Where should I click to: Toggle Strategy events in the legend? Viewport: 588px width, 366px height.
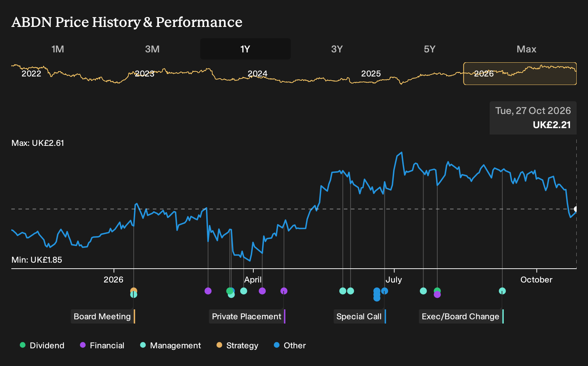pyautogui.click(x=237, y=345)
